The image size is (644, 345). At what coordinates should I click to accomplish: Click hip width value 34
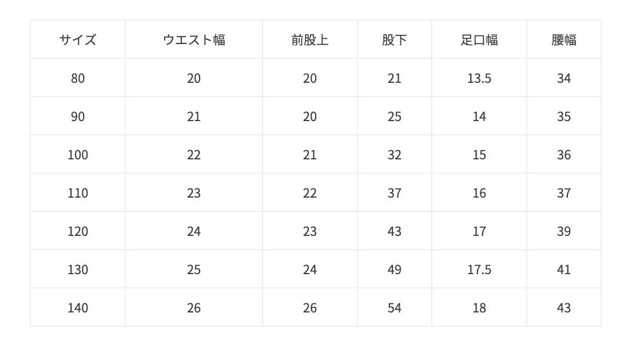(x=563, y=78)
